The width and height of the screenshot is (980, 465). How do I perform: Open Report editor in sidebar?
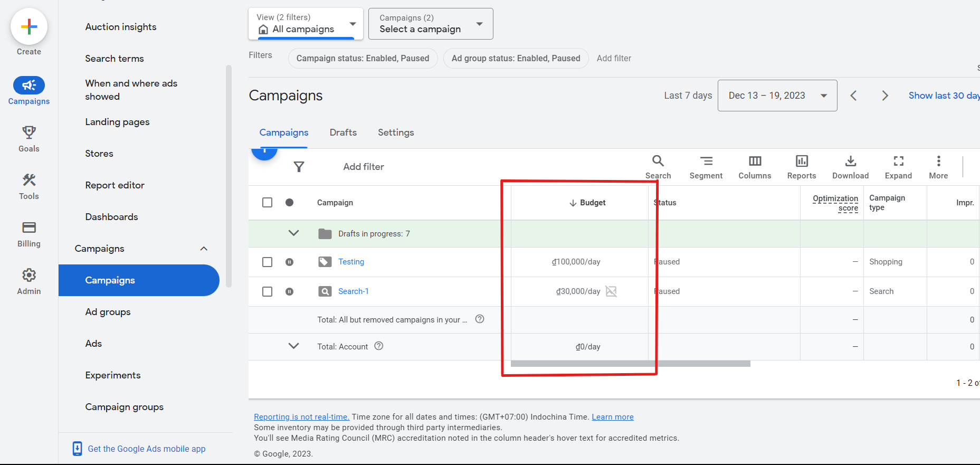click(x=115, y=185)
